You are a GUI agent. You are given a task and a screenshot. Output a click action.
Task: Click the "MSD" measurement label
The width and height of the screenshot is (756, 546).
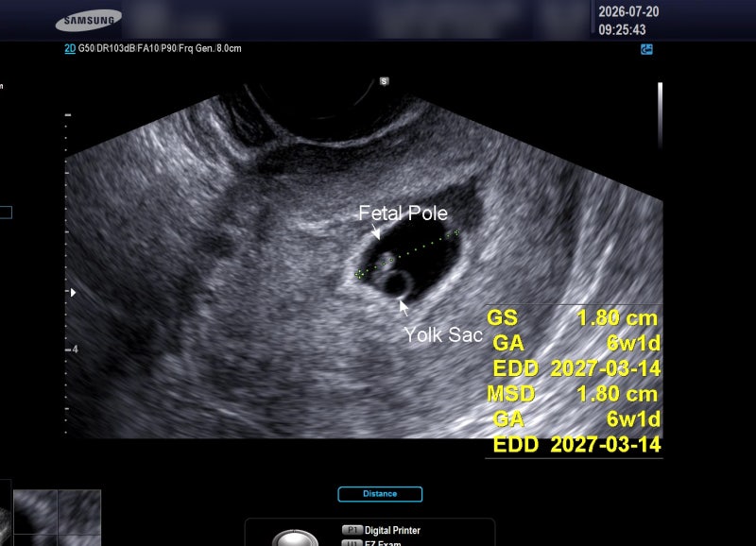[511, 394]
